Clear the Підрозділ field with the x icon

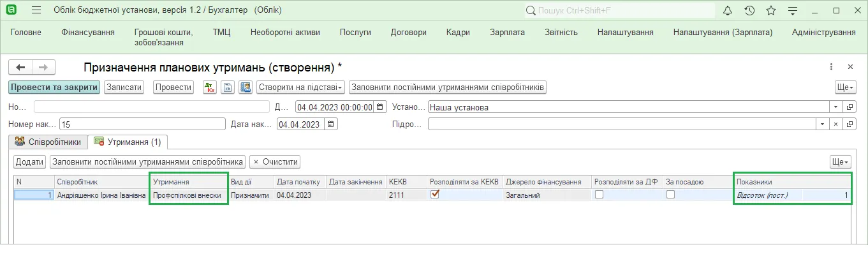[837, 124]
